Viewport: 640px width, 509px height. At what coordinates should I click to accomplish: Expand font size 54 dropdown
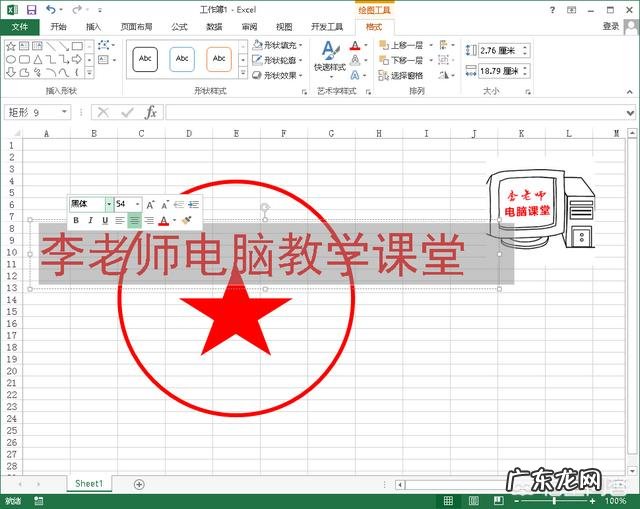138,204
